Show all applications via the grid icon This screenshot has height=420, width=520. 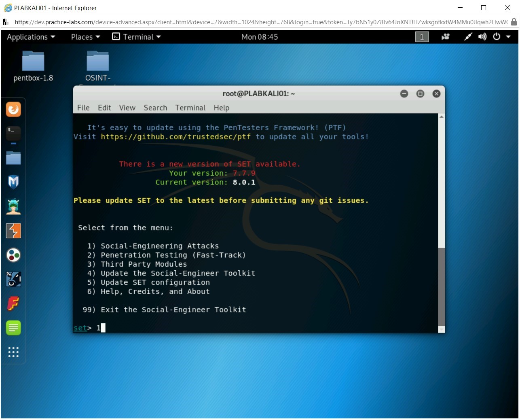(13, 352)
